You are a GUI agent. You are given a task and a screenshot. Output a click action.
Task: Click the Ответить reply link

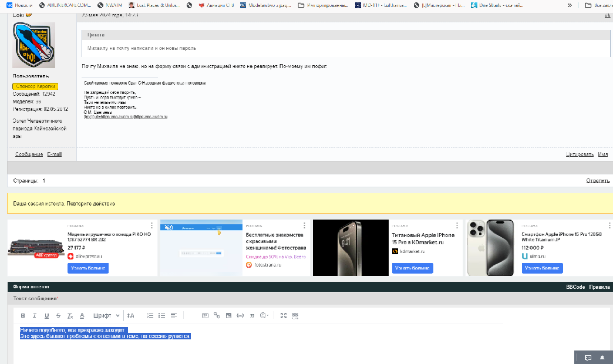pos(597,181)
